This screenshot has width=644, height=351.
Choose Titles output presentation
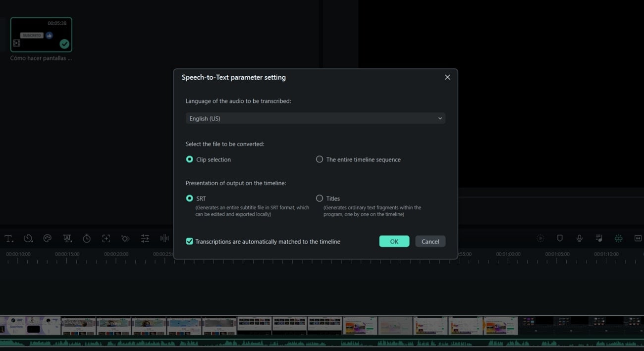(320, 198)
